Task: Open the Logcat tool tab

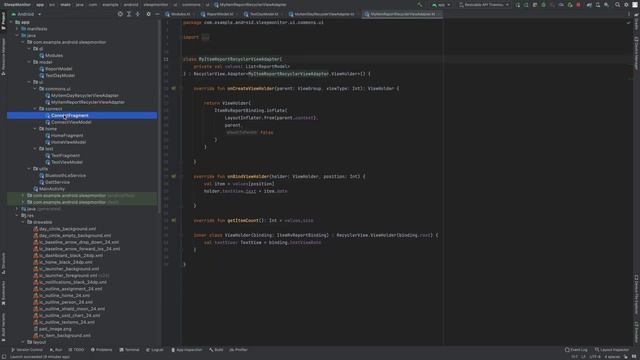Action: [155, 350]
